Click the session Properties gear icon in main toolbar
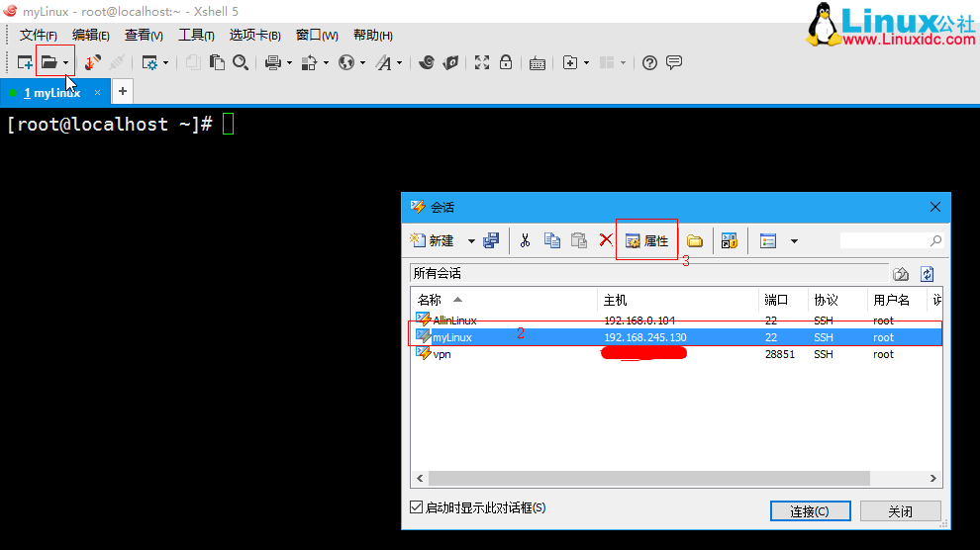The height and width of the screenshot is (550, 980). (149, 62)
